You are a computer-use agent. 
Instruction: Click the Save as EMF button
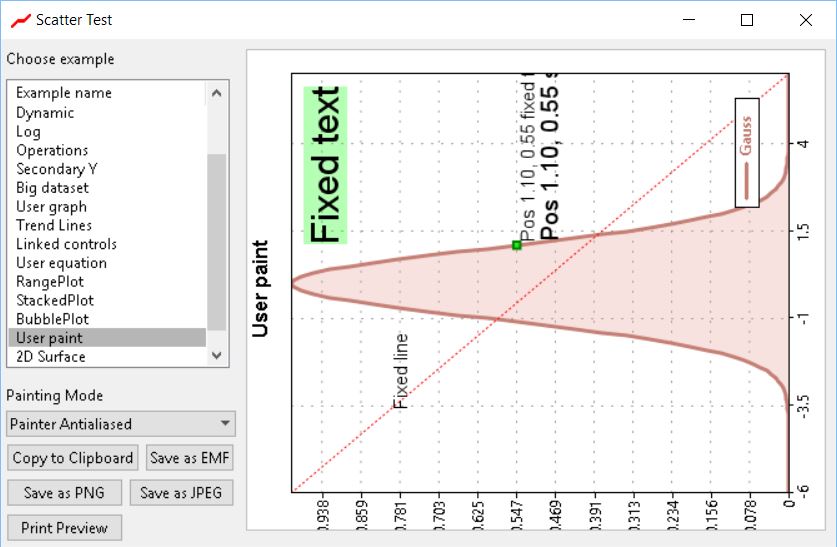tap(190, 458)
